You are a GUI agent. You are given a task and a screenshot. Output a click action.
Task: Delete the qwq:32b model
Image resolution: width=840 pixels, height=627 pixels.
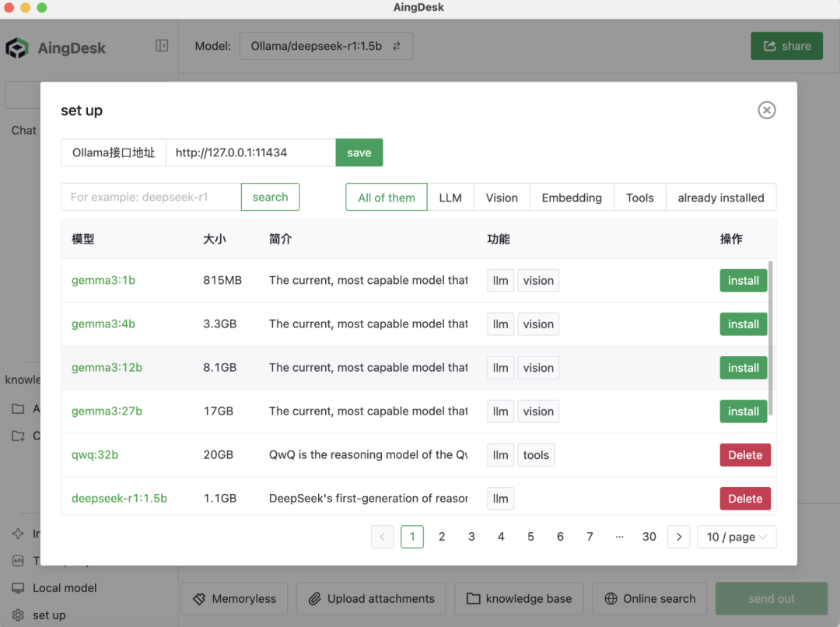coord(745,455)
